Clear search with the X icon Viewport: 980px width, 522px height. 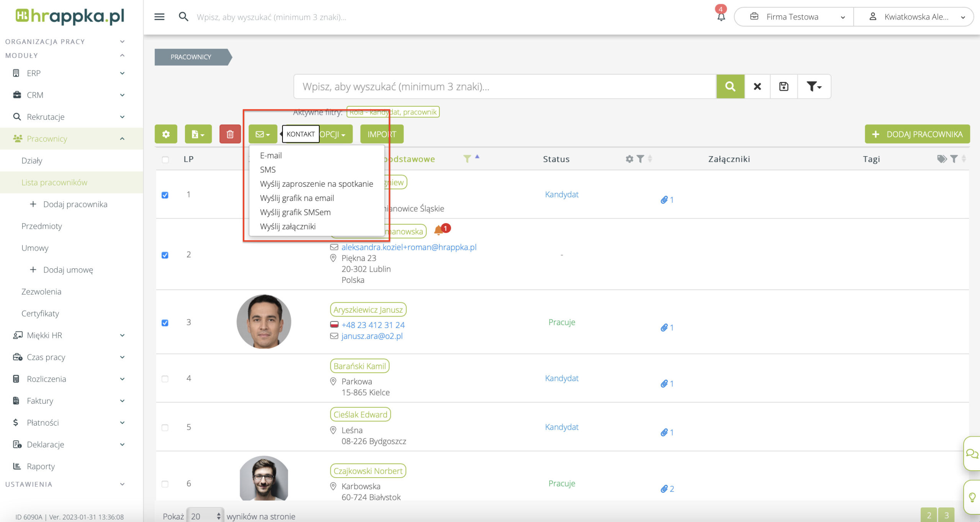[x=757, y=86]
